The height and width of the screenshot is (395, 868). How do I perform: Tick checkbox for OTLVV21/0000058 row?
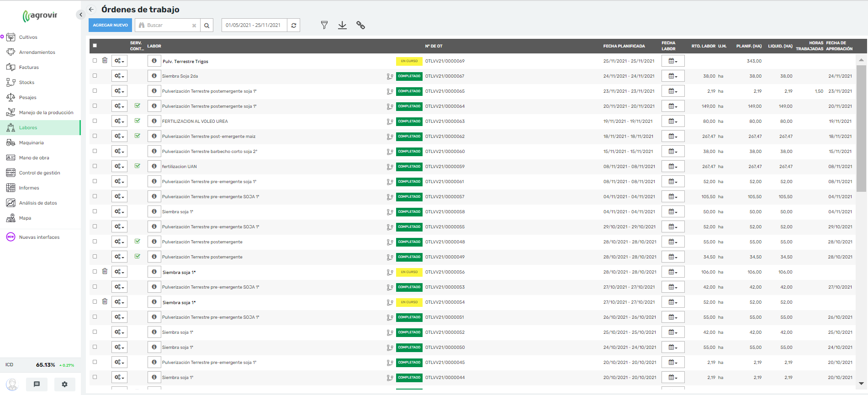[x=95, y=211]
